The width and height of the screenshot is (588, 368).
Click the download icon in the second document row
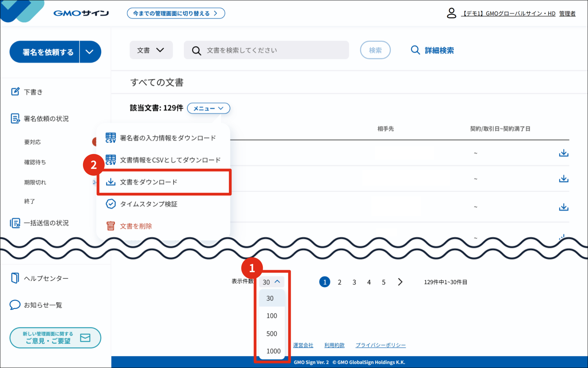[x=564, y=179]
